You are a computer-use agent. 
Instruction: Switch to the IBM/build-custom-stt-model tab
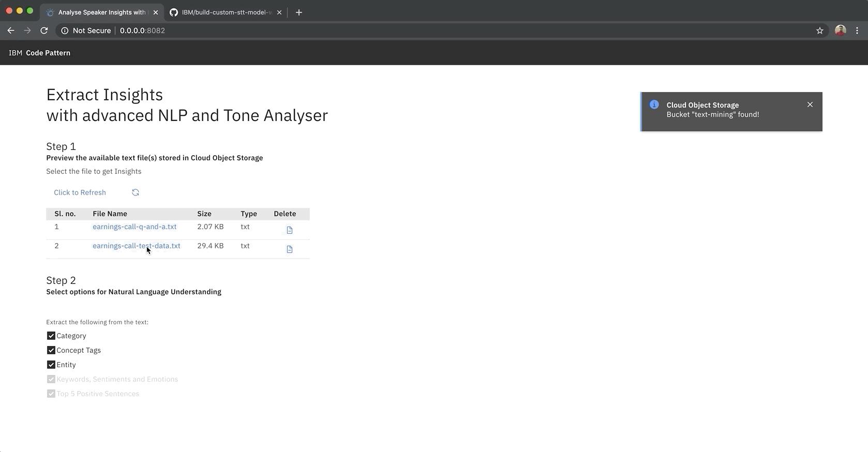(226, 12)
